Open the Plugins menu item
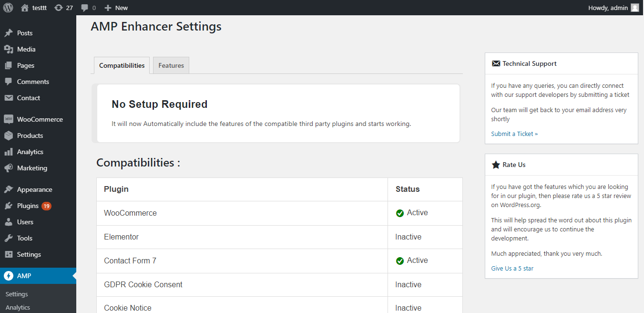 28,206
